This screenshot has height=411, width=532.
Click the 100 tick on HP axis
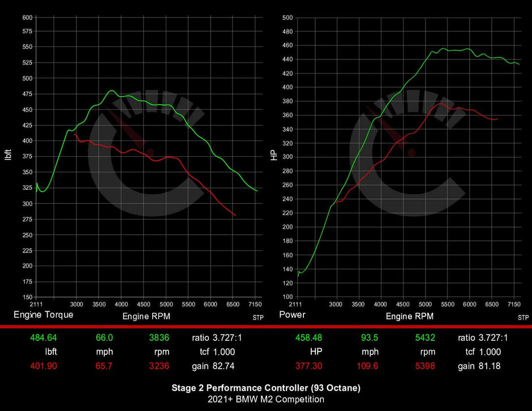pos(288,297)
